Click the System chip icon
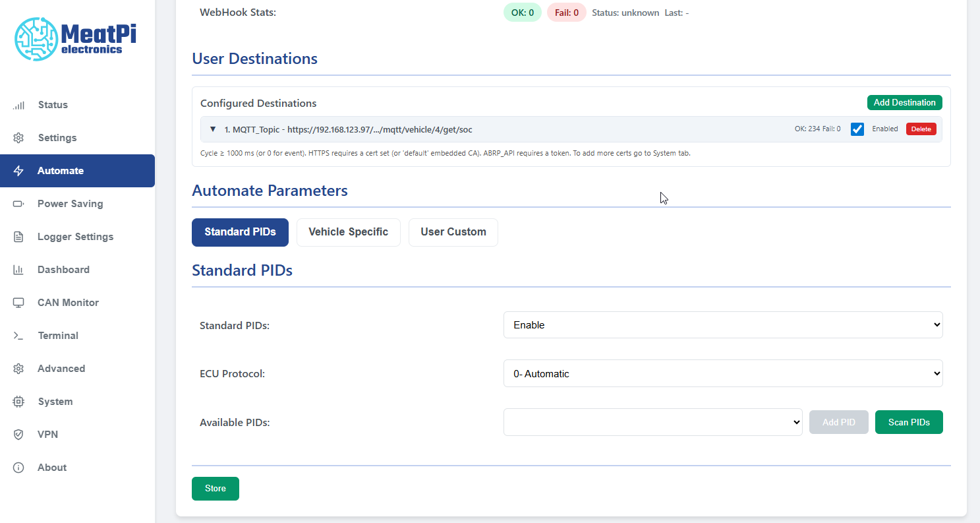This screenshot has width=980, height=523. coord(18,402)
